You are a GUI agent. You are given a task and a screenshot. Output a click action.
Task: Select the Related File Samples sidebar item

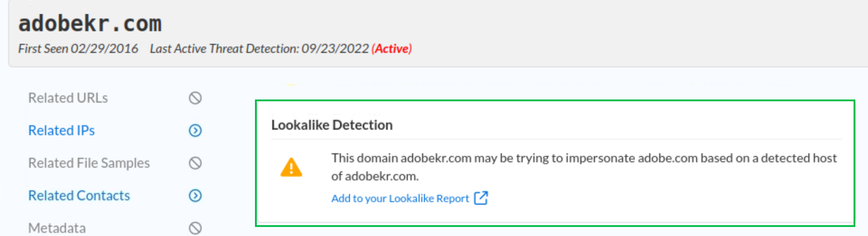click(x=89, y=163)
